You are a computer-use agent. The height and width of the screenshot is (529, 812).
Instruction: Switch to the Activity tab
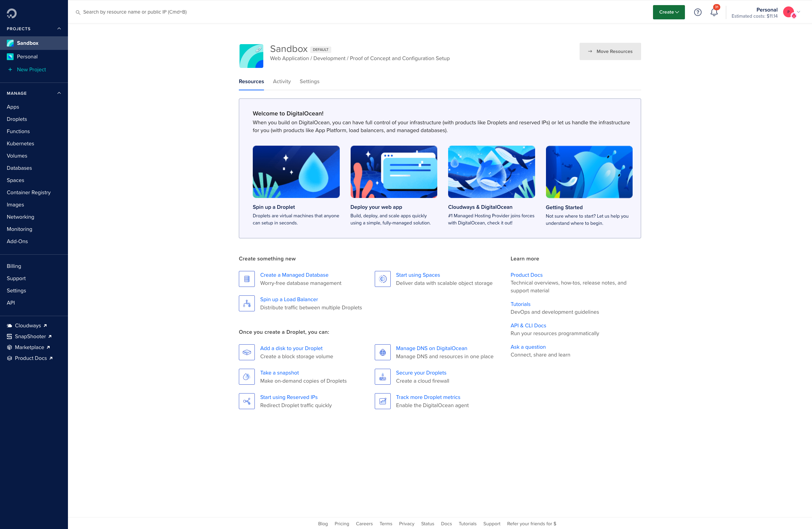[282, 81]
